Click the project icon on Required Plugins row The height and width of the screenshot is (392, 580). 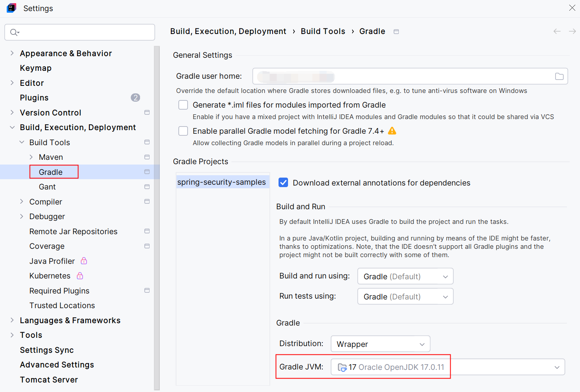[x=147, y=291]
